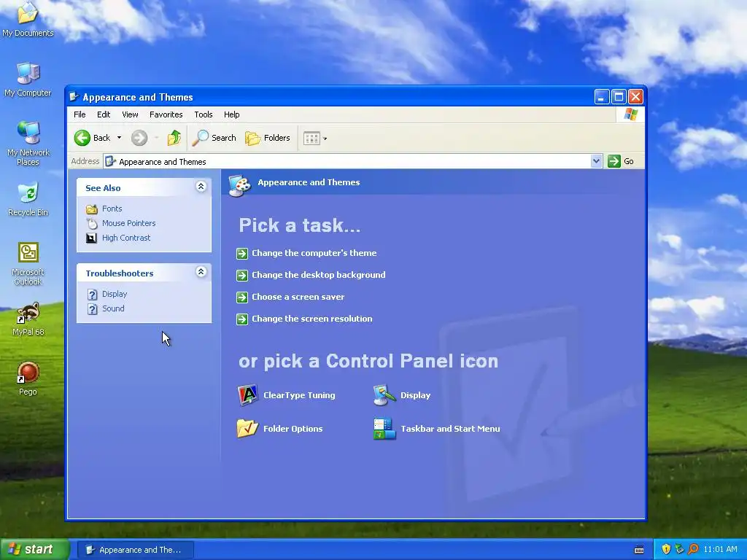
Task: Click Change the desktop background link
Action: [x=319, y=275]
